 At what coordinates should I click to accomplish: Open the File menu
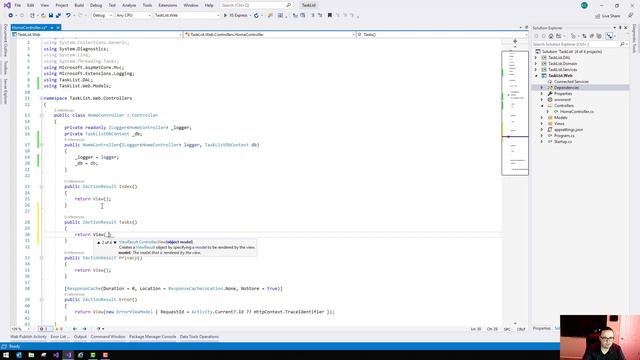click(x=18, y=5)
